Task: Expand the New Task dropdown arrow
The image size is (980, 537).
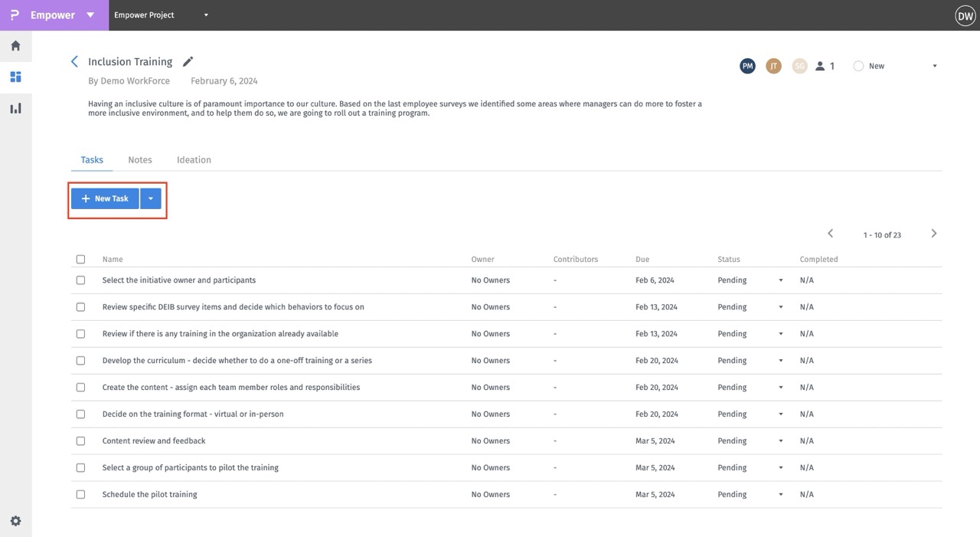Action: click(x=151, y=198)
